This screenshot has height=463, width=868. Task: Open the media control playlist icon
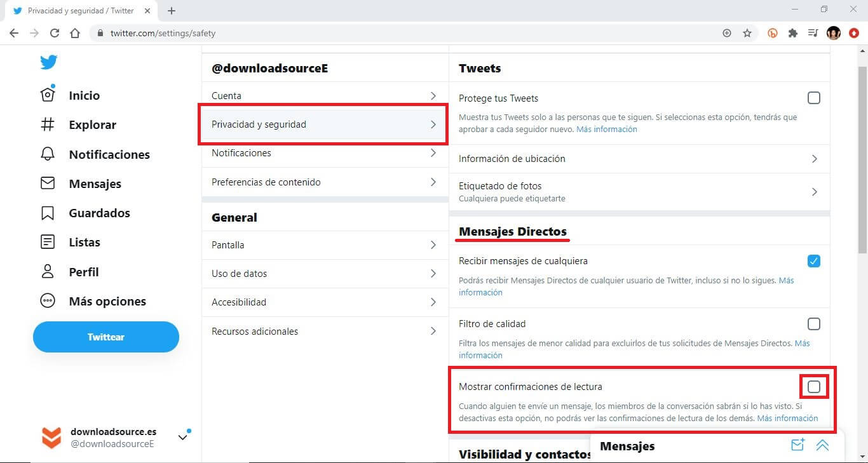[813, 33]
